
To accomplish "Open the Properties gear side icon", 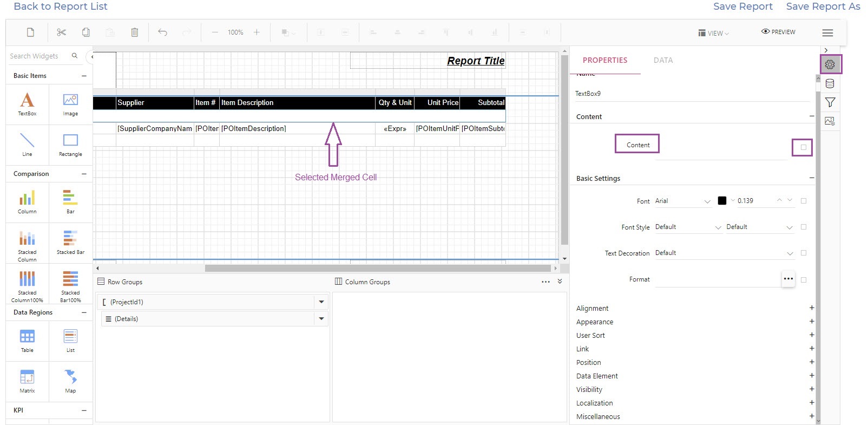I will pyautogui.click(x=830, y=64).
